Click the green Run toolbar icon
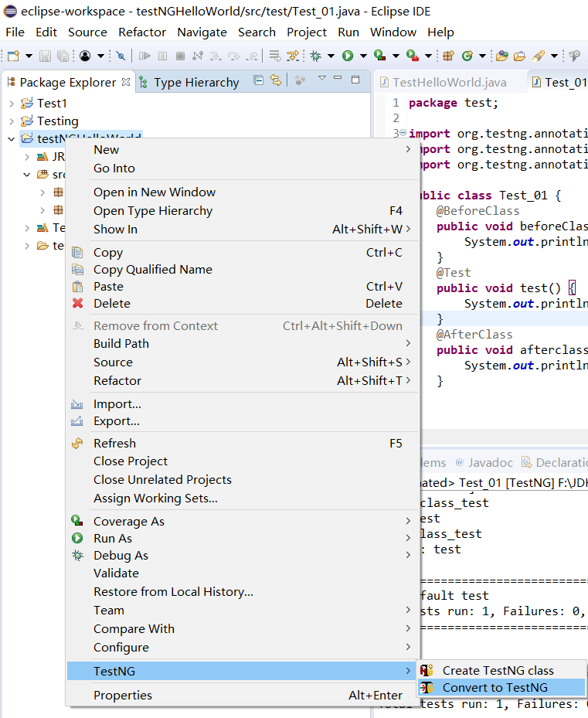This screenshot has width=588, height=718. (x=348, y=56)
